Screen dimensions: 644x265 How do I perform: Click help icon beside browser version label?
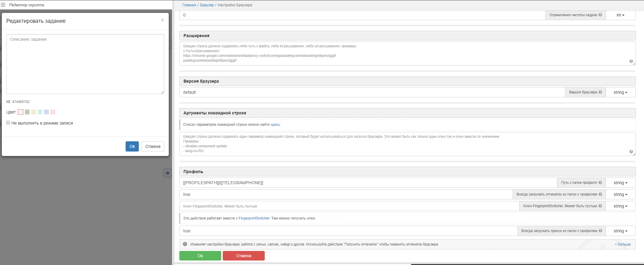[600, 92]
